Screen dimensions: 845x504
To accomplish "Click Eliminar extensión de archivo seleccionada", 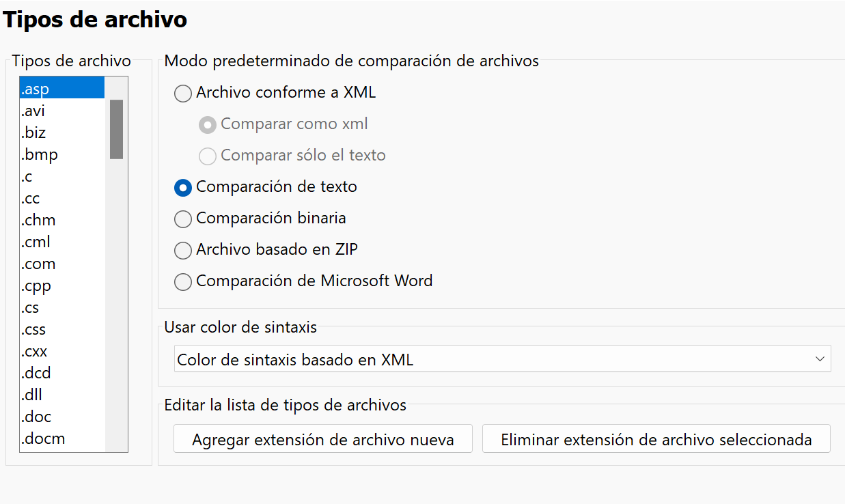I will click(656, 438).
